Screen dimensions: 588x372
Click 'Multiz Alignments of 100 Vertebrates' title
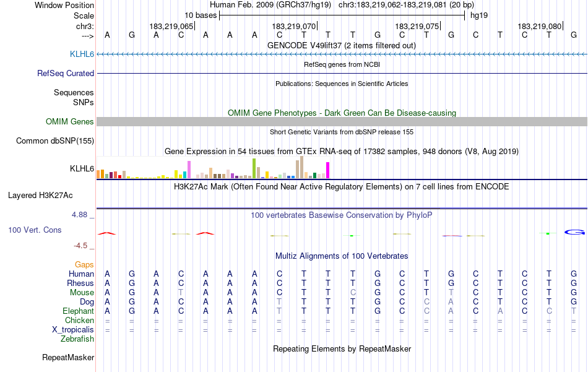tap(342, 256)
